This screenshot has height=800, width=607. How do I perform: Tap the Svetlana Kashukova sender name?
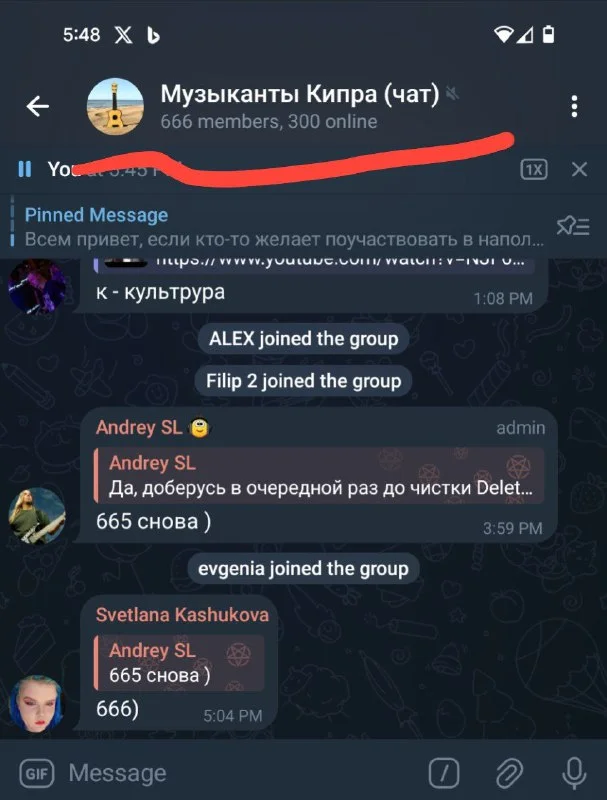point(182,615)
